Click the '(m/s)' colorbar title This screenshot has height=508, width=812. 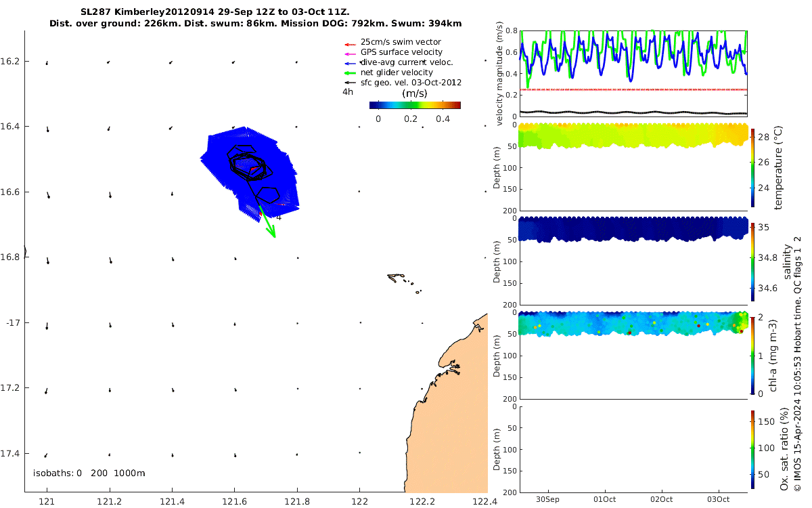(x=413, y=93)
